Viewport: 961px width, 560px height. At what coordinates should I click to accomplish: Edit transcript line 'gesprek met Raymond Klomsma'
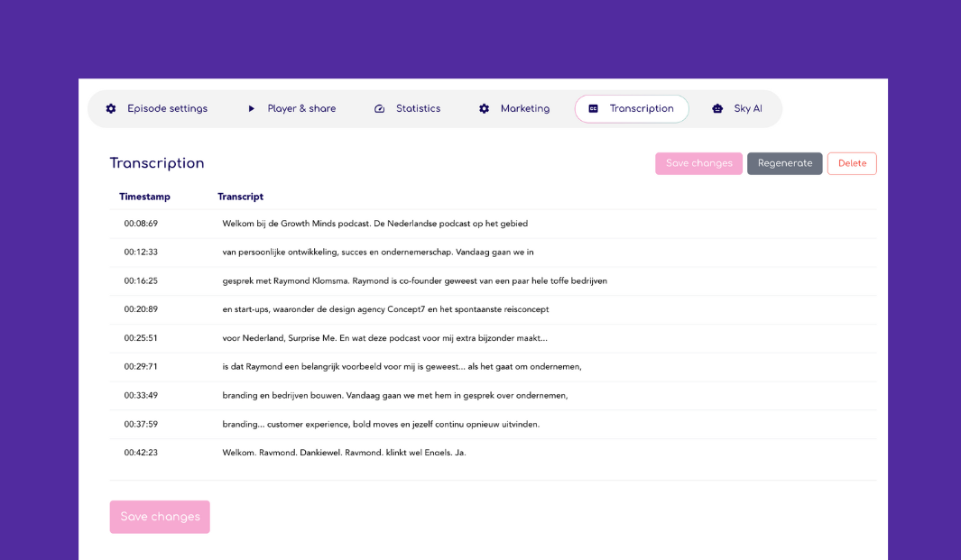tap(415, 280)
